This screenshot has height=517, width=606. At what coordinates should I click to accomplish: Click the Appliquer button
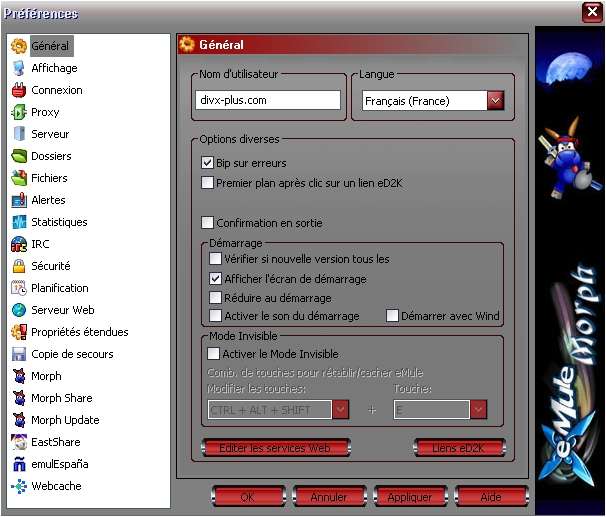pos(410,497)
